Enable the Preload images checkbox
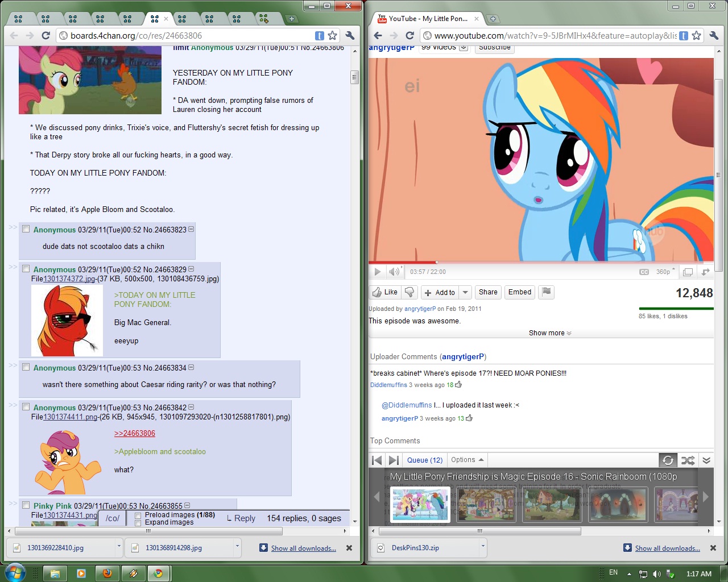The height and width of the screenshot is (582, 728). click(x=138, y=516)
